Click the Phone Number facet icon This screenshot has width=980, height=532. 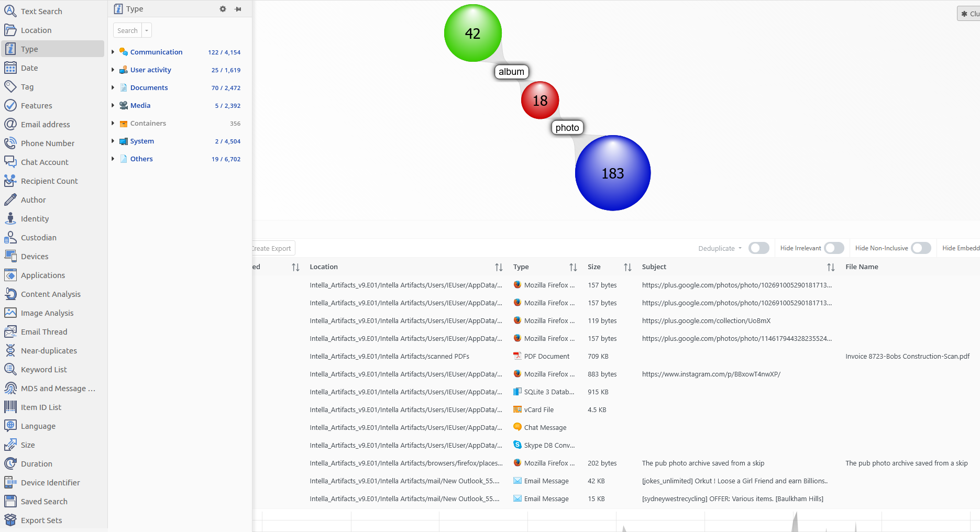tap(10, 143)
